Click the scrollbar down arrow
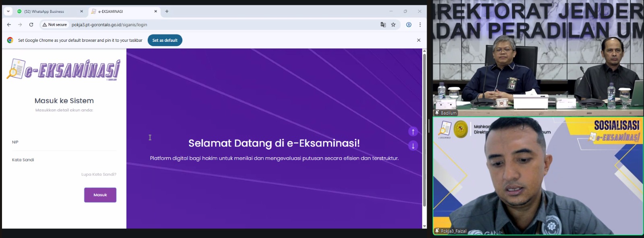The image size is (644, 238). (424, 226)
